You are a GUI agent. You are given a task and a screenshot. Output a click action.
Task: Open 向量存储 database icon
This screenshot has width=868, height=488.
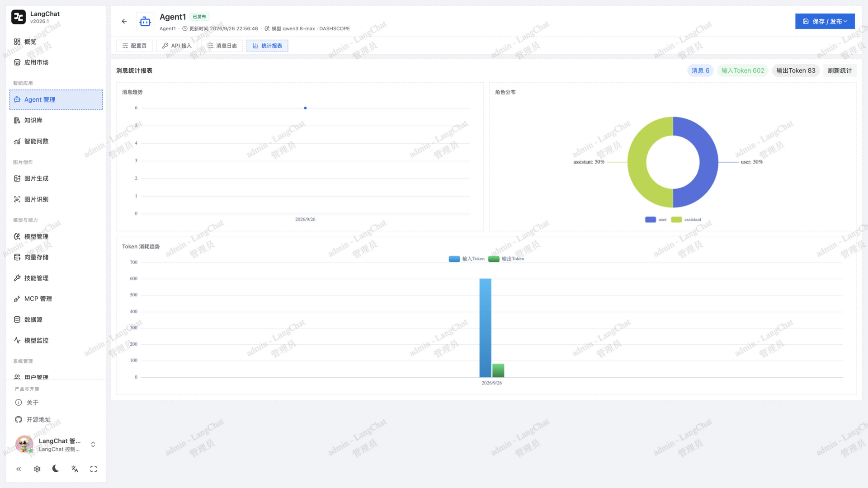(17, 257)
